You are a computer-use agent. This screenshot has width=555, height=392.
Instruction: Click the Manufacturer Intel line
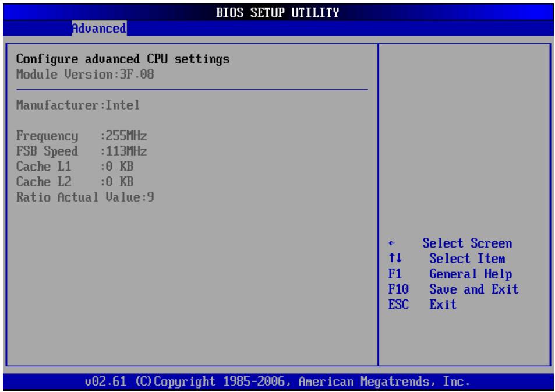[x=78, y=105]
